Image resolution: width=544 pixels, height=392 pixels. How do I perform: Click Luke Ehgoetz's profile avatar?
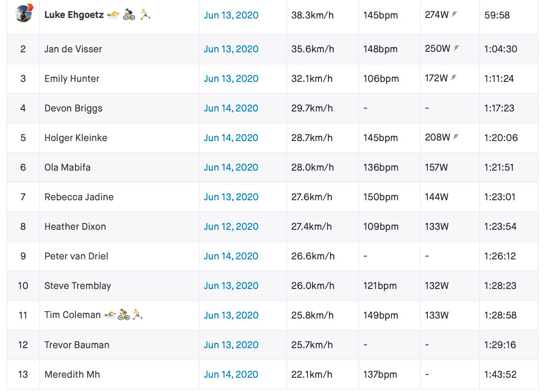pos(24,13)
